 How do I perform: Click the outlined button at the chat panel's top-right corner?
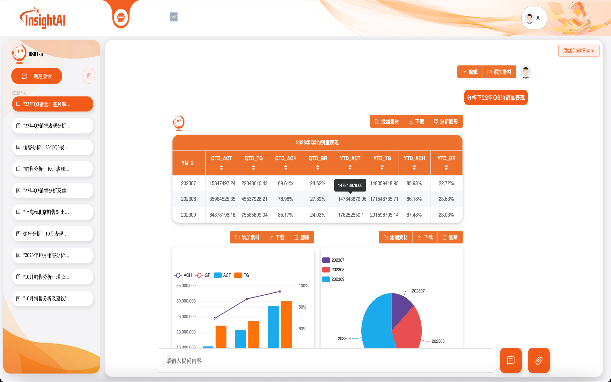pyautogui.click(x=579, y=51)
